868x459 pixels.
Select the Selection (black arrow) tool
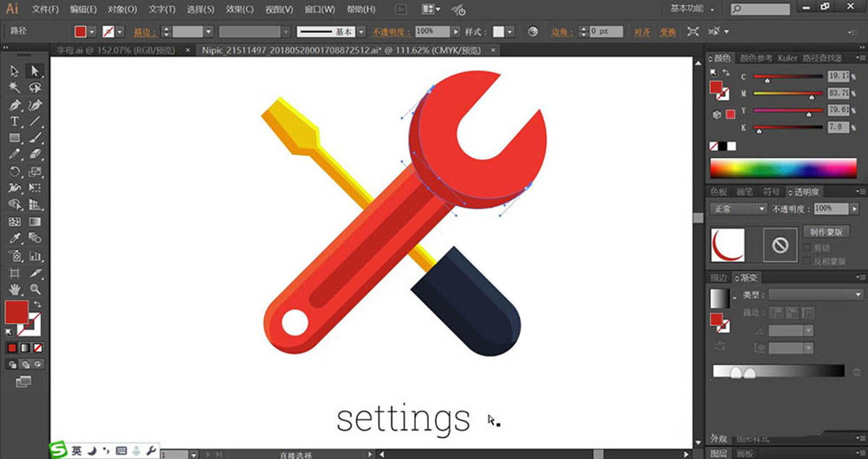(x=14, y=71)
